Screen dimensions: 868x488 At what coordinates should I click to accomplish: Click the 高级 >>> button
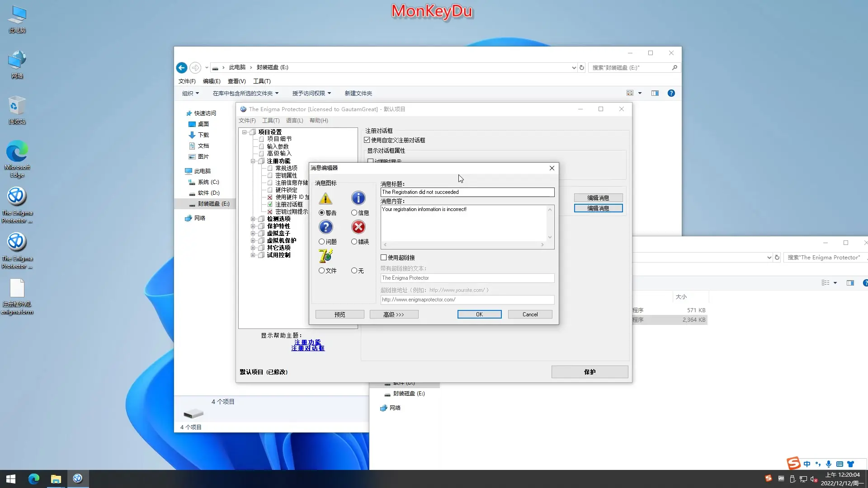point(394,314)
